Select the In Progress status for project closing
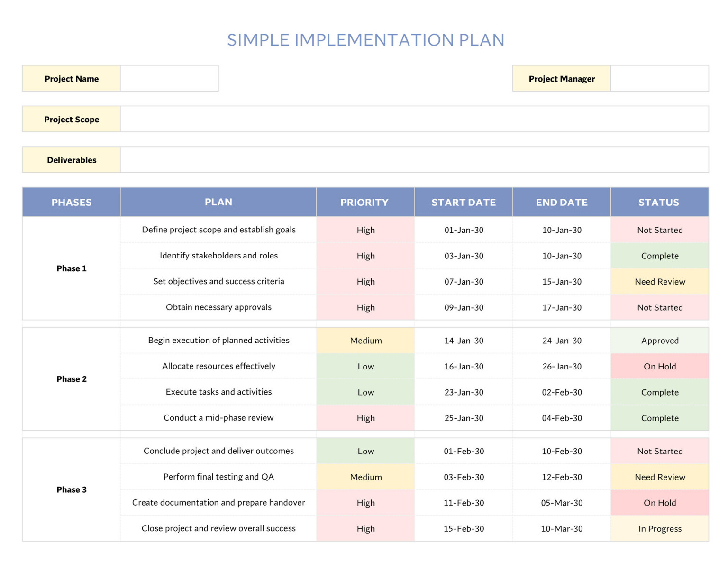 pyautogui.click(x=659, y=528)
